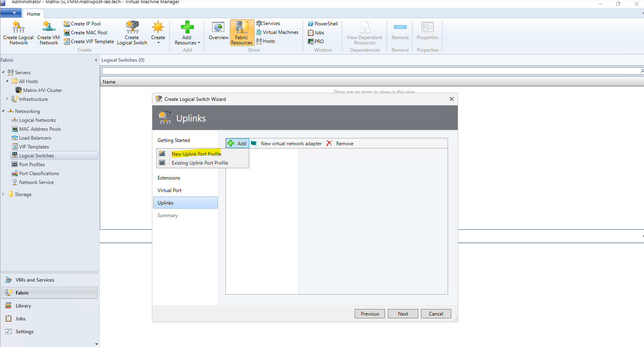This screenshot has height=347, width=644.
Task: Click the Previous button
Action: (370, 314)
